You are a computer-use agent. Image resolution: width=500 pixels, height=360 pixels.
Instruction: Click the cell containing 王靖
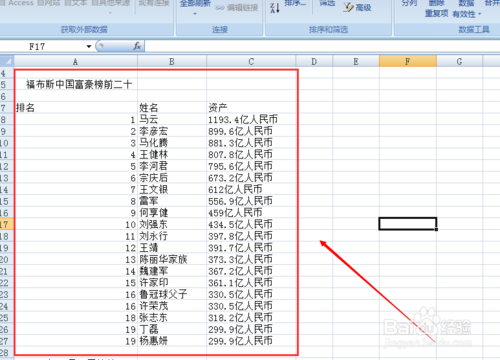pyautogui.click(x=172, y=248)
